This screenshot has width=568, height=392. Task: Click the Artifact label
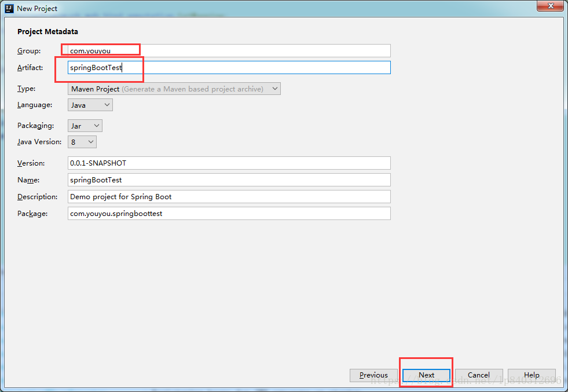click(30, 68)
